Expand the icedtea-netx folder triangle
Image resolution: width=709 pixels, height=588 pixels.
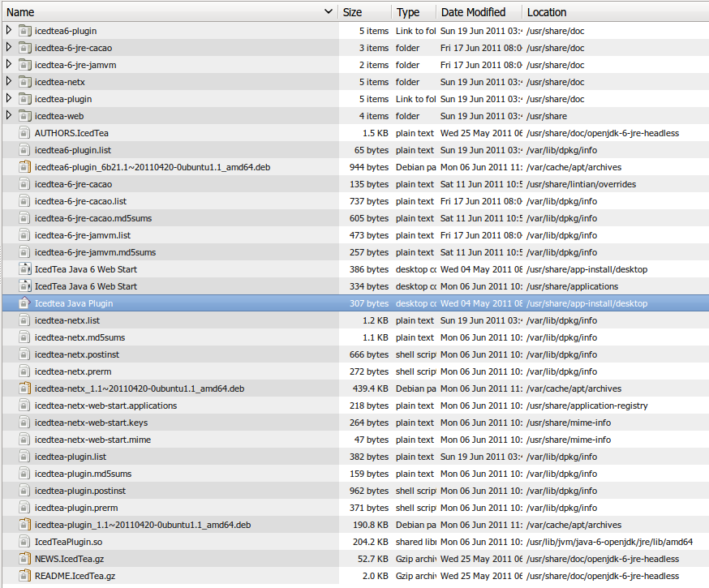[x=9, y=82]
